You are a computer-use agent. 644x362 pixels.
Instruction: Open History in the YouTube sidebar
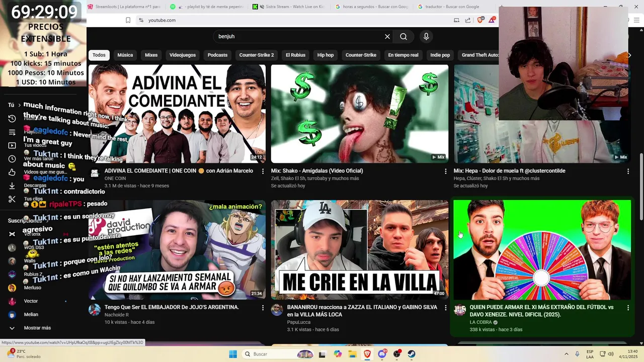click(12, 119)
